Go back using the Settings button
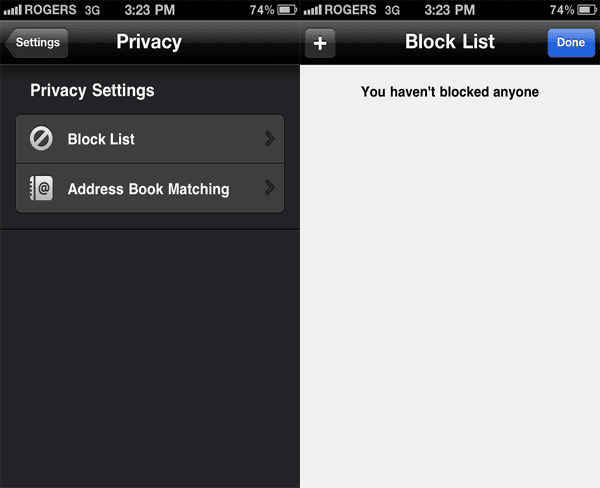600x488 pixels. (37, 42)
